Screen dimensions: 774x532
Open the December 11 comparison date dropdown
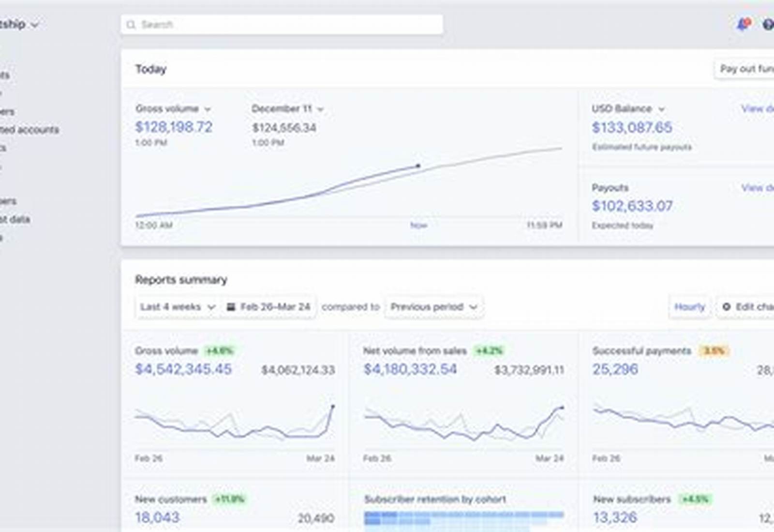pos(287,109)
